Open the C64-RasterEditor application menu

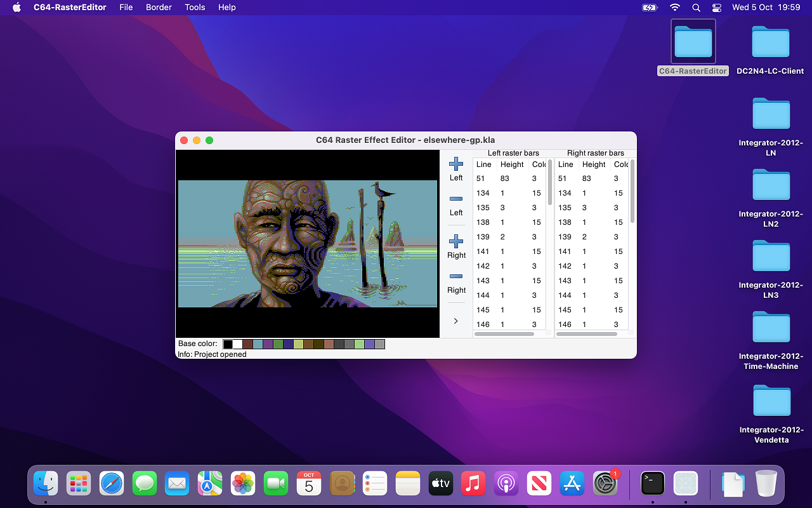coord(70,8)
